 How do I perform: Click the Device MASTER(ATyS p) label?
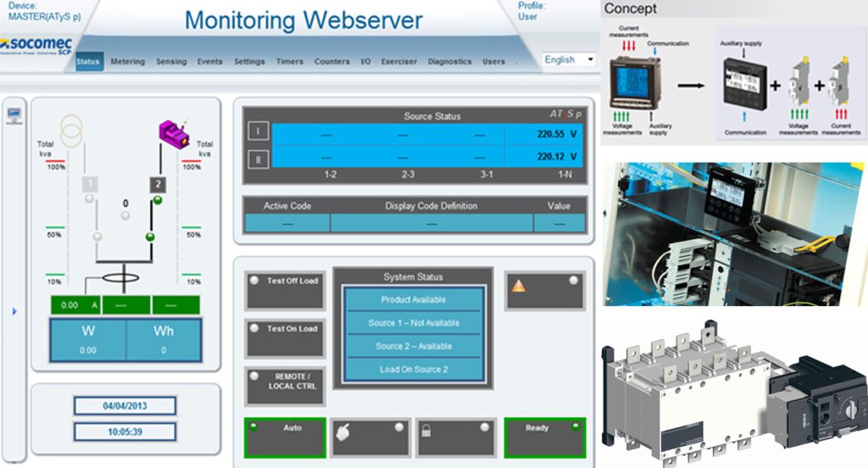44,11
